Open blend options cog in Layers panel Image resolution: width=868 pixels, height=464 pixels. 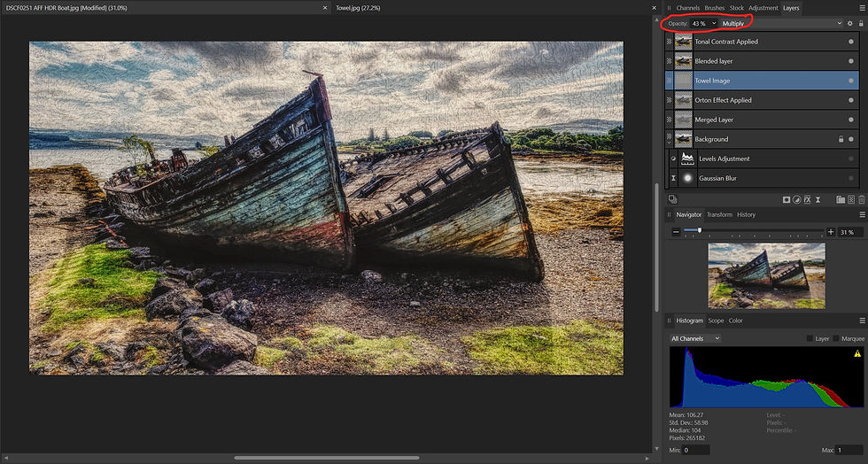(x=850, y=23)
